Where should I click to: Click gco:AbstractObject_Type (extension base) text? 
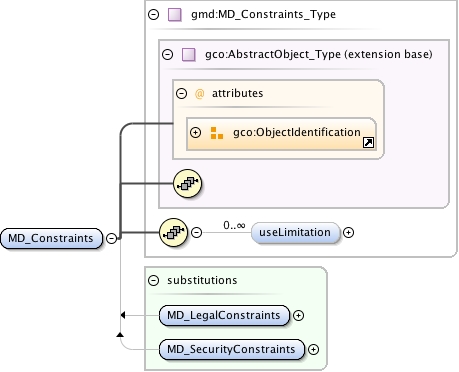319,54
